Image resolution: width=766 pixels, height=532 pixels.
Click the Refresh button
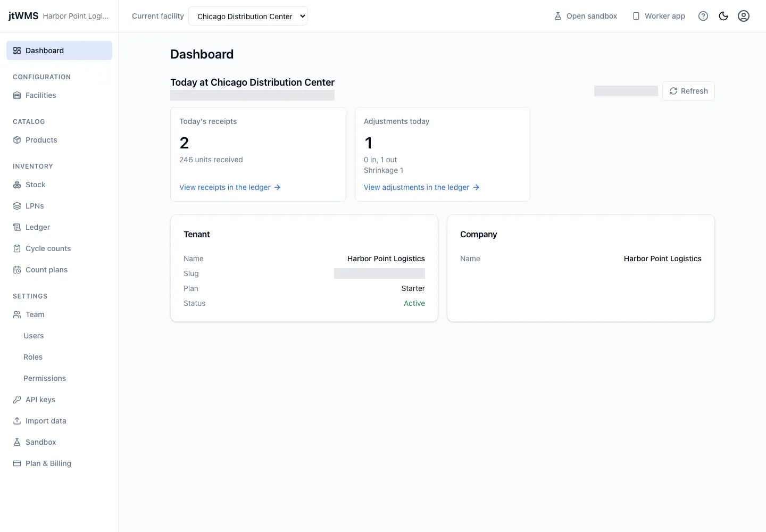(688, 91)
